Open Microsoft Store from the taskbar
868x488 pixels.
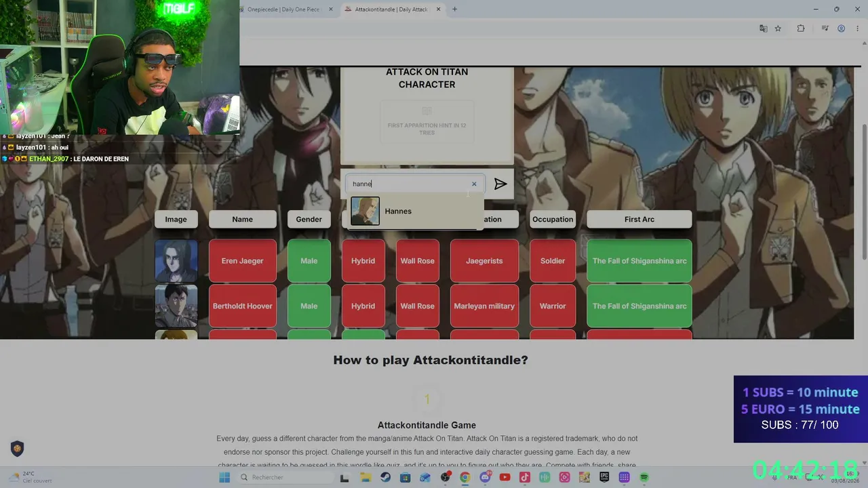click(x=405, y=478)
